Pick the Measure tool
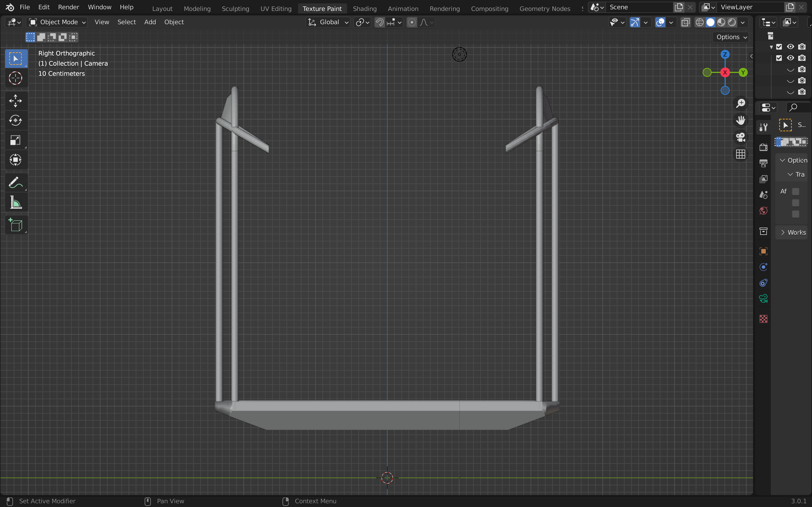The width and height of the screenshot is (812, 507). (x=16, y=203)
